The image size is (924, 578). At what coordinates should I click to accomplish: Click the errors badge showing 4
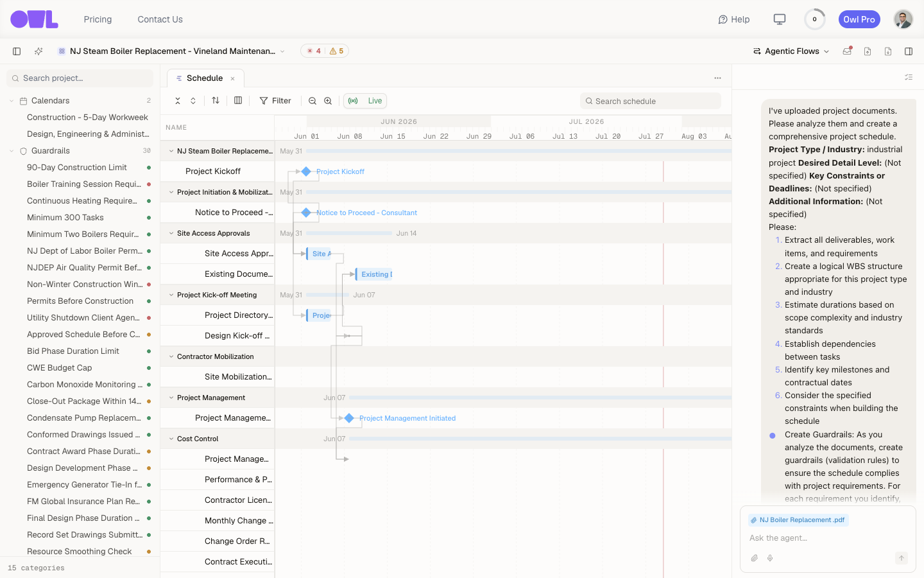pyautogui.click(x=314, y=51)
